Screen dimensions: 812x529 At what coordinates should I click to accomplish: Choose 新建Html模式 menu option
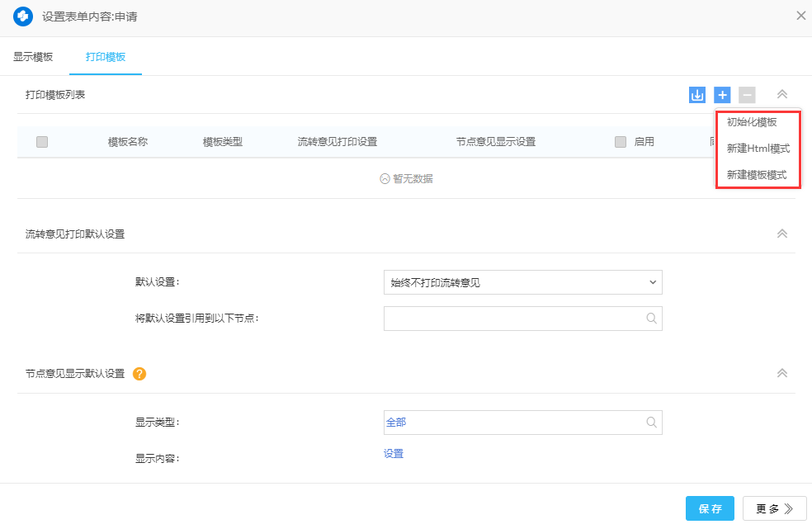click(758, 149)
